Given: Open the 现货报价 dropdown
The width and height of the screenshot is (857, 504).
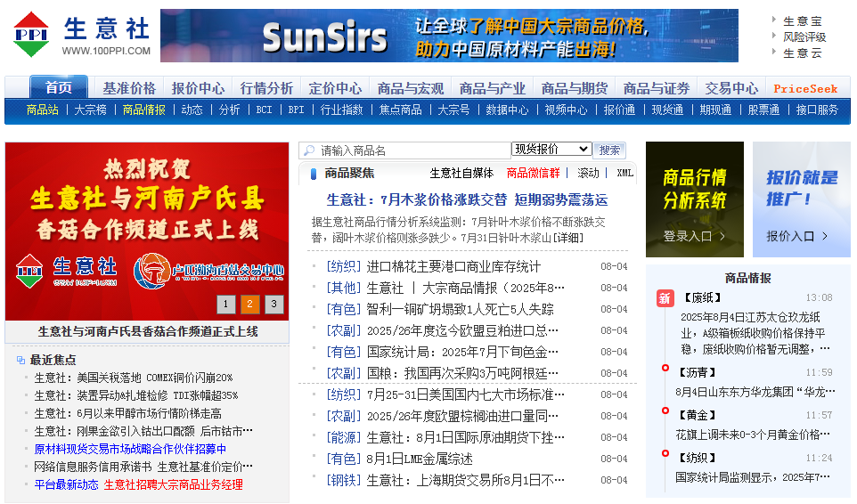Looking at the screenshot, I should click(551, 149).
